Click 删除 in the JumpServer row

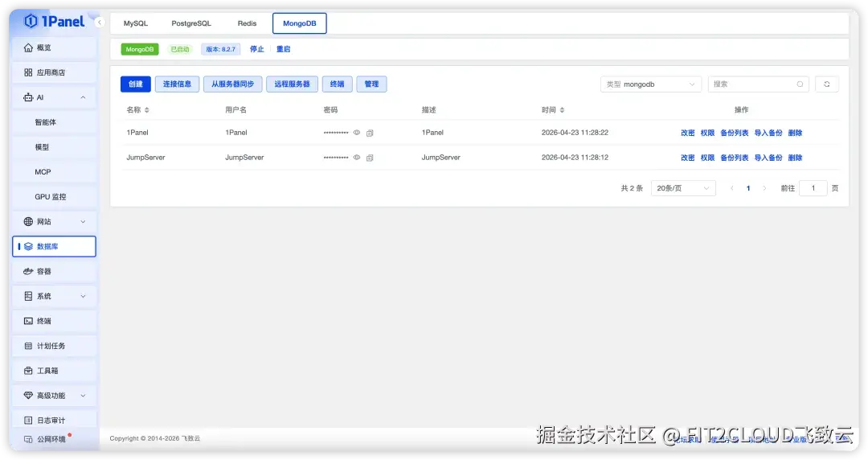[795, 158]
